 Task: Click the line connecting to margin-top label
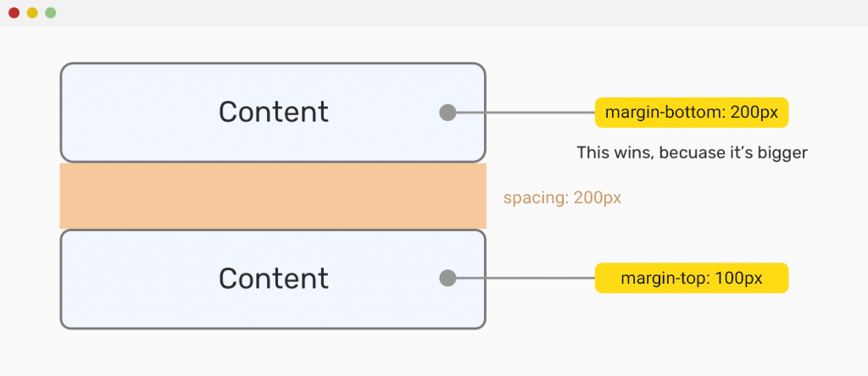[526, 278]
